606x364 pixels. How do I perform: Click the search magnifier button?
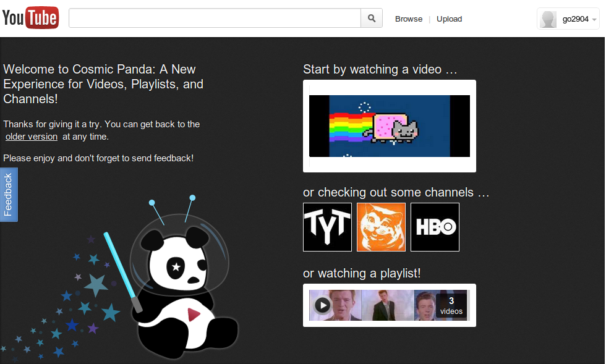(372, 18)
